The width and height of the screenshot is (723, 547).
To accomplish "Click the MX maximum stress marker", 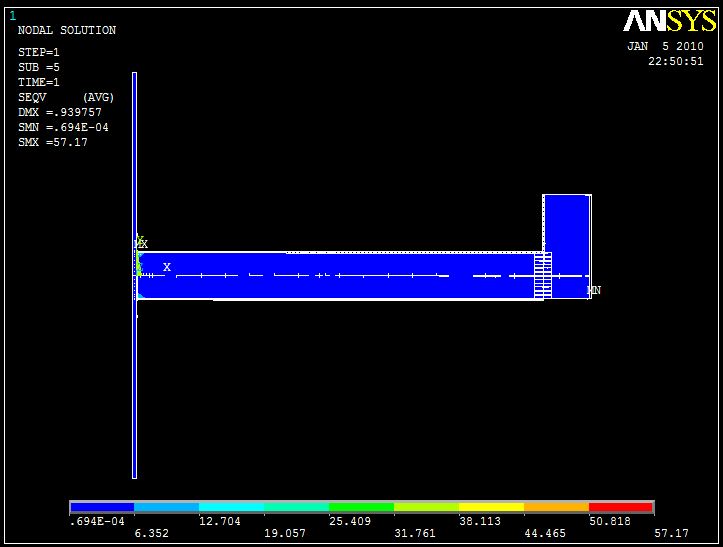I will [141, 244].
